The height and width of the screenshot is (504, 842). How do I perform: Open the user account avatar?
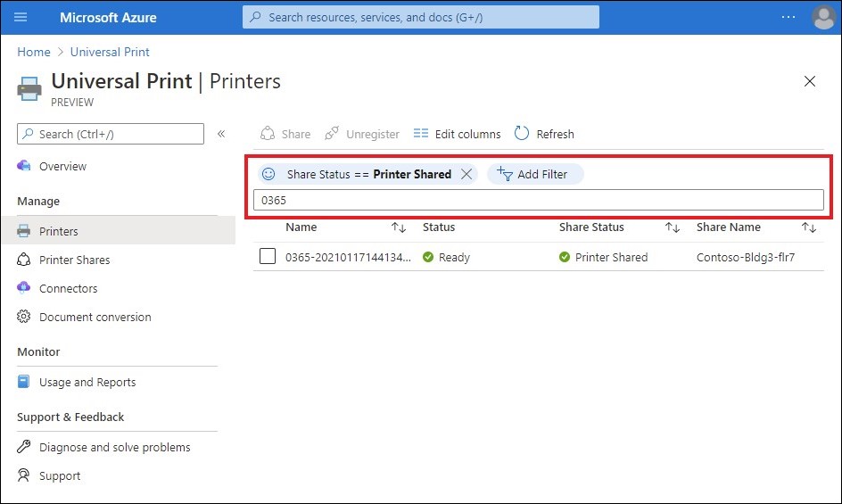click(x=823, y=17)
